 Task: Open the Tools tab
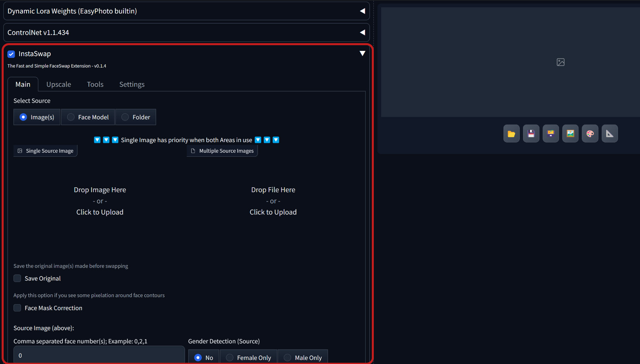click(95, 84)
